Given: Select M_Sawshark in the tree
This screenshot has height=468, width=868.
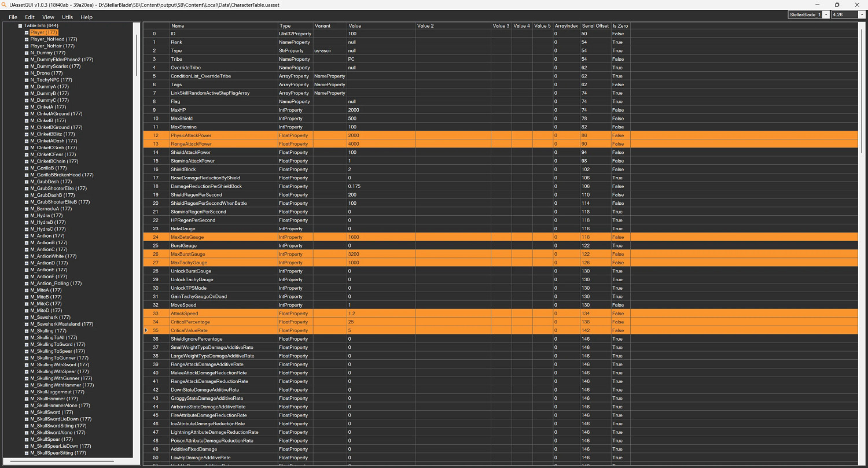Looking at the screenshot, I should pos(50,318).
